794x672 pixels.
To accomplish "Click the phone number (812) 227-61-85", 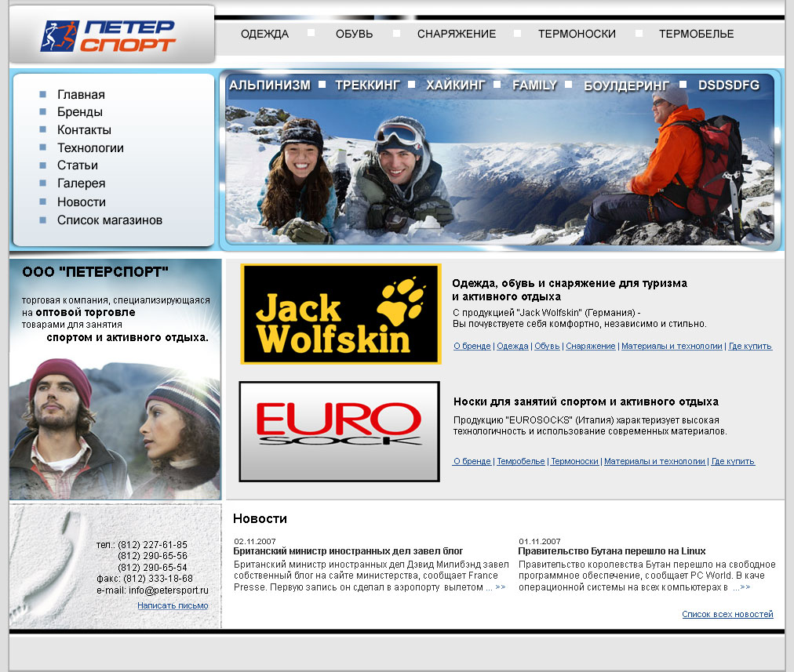I will coord(152,545).
